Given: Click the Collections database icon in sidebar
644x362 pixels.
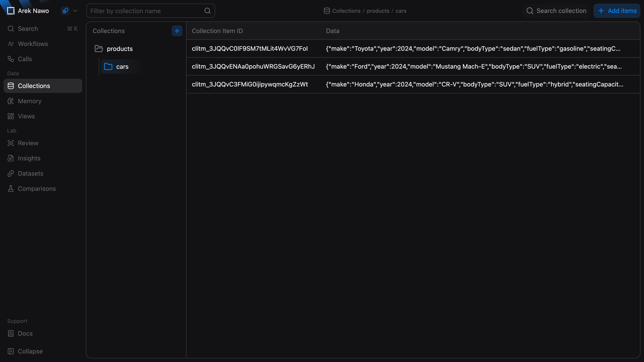Looking at the screenshot, I should click(11, 86).
